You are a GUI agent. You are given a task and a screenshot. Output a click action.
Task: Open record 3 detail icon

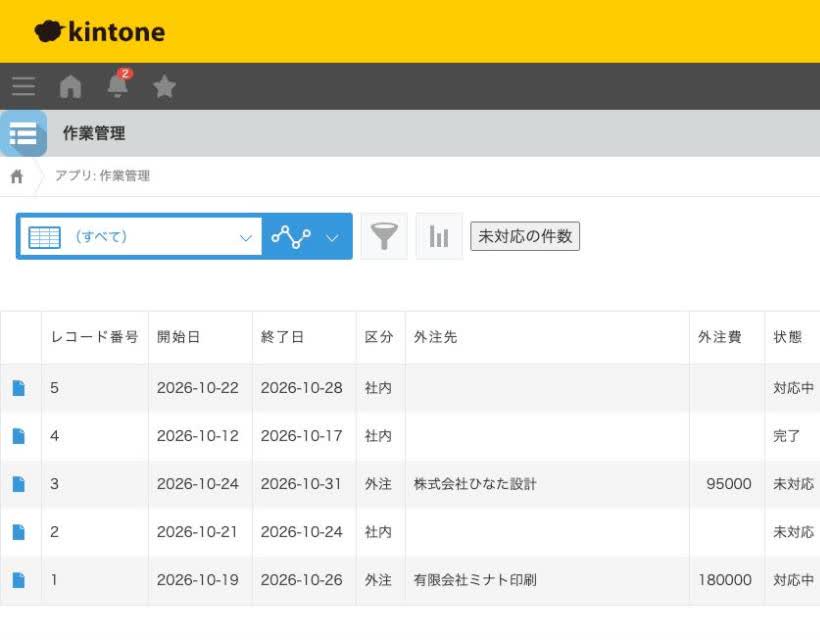tap(19, 484)
